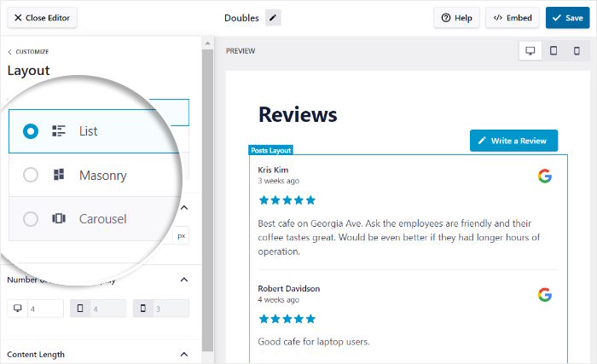Click the Doubles feed title

(x=241, y=18)
